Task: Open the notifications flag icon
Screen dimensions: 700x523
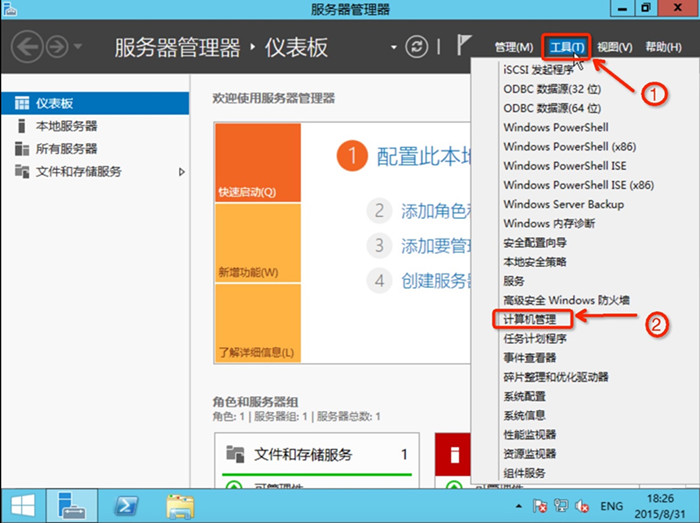Action: (x=463, y=45)
